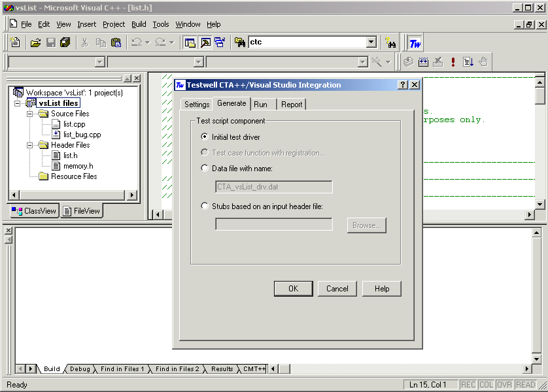548x392 pixels.
Task: Select the Initial test driver radio button
Action: [205, 137]
